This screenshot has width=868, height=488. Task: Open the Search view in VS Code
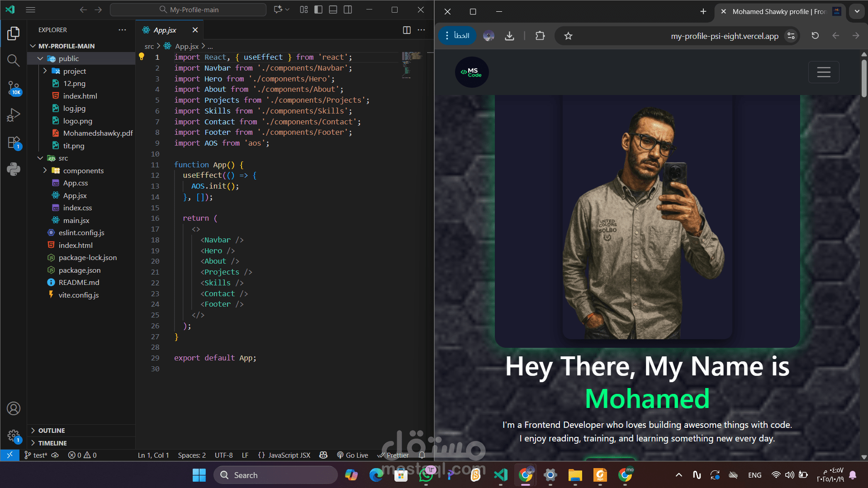point(14,60)
